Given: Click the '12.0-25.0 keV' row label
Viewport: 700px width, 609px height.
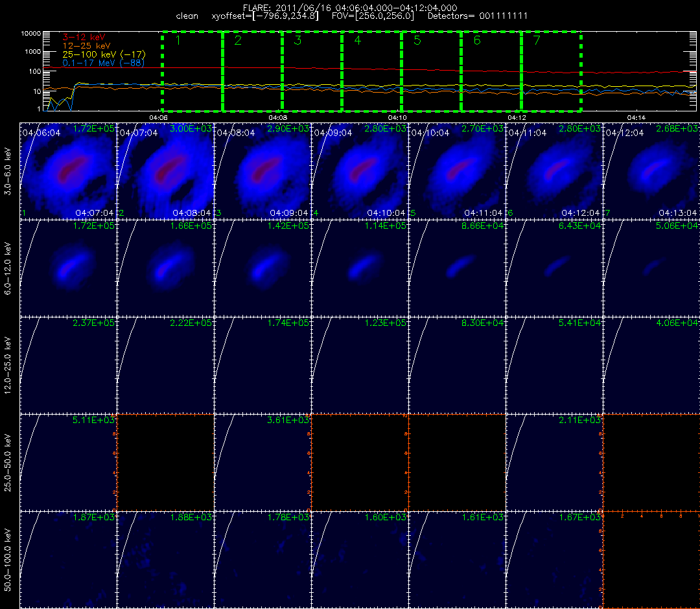Looking at the screenshot, I should 8,366.
